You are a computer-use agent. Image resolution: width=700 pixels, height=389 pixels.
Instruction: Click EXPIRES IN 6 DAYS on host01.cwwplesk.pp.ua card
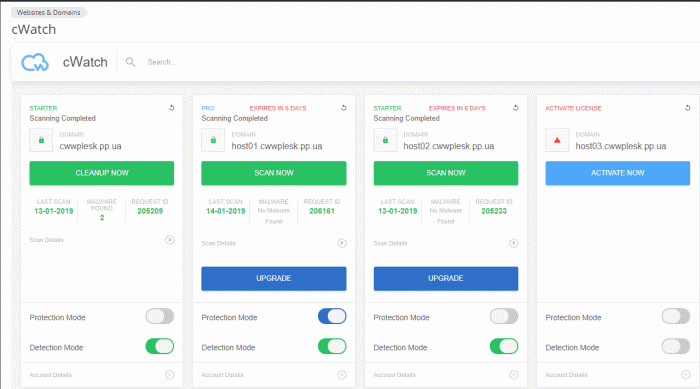(278, 108)
